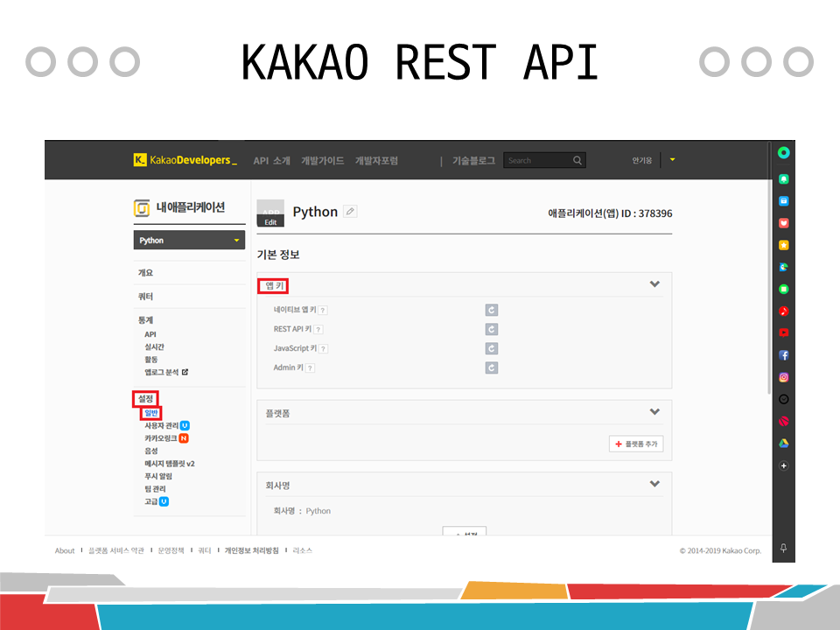840x630 pixels.
Task: Open the green bell notification icon in browser sidebar
Action: pos(783,178)
